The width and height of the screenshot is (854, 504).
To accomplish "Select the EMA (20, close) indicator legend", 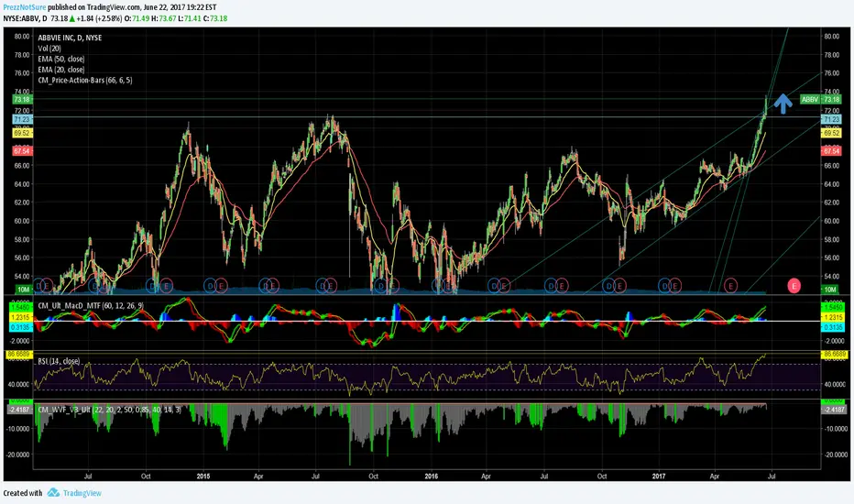I will click(61, 70).
